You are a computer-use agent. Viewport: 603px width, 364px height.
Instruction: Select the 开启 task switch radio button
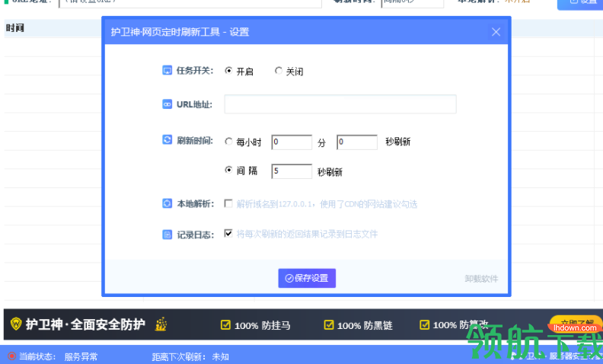(228, 70)
